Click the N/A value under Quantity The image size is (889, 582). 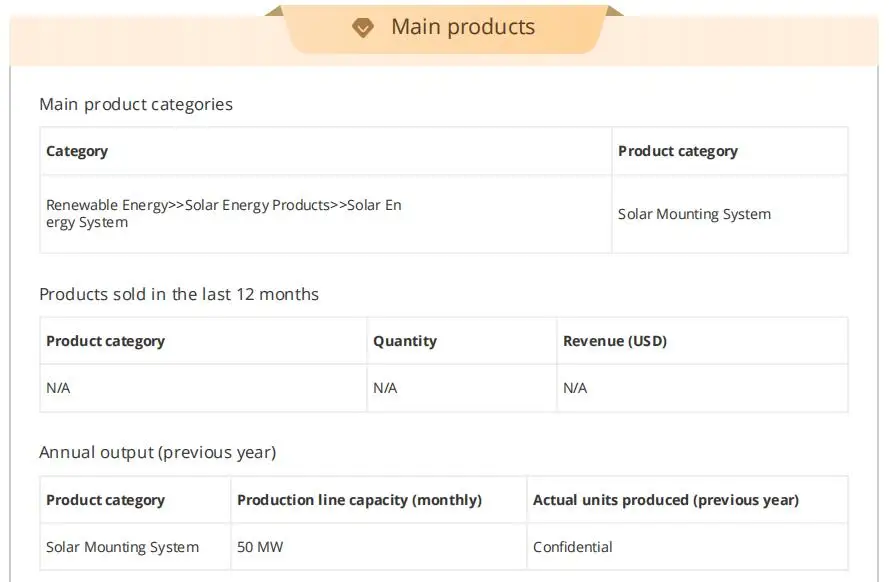385,388
